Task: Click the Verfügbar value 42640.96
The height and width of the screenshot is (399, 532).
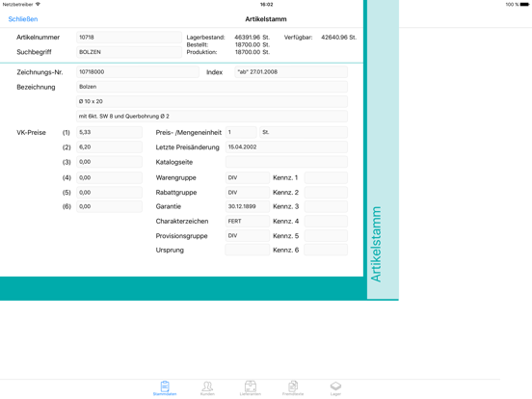Action: tap(338, 38)
